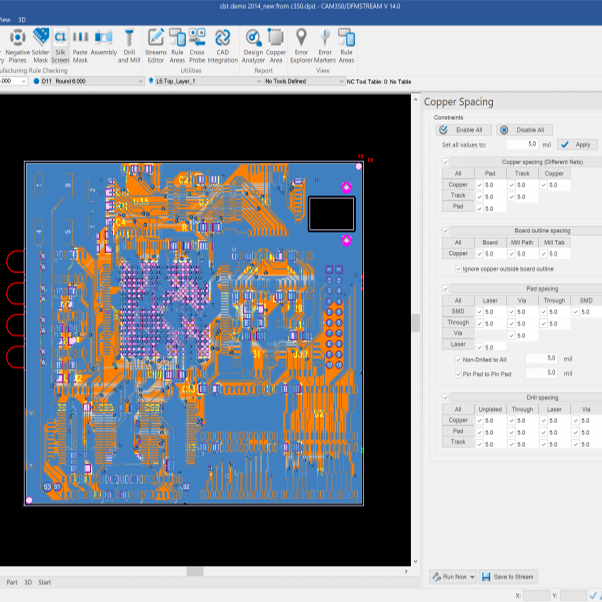Click the X coordinate field in status bar
Image resolution: width=602 pixels, height=602 pixels.
pyautogui.click(x=537, y=595)
